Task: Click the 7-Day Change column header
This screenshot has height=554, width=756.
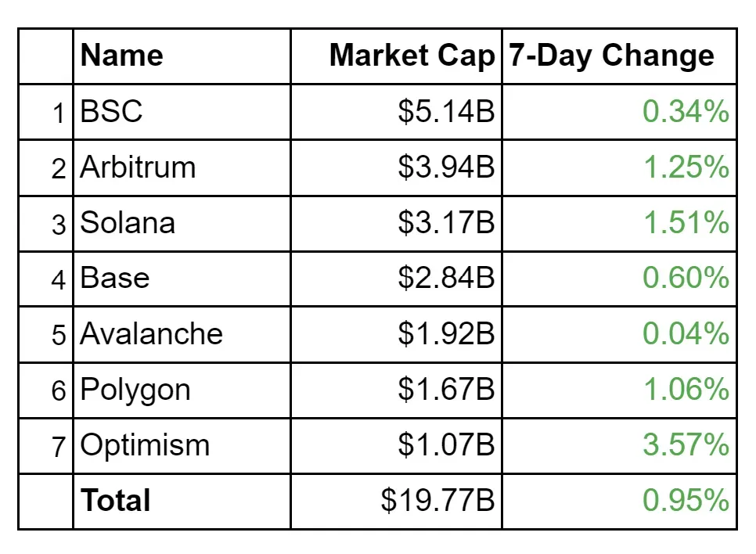Action: pos(611,56)
